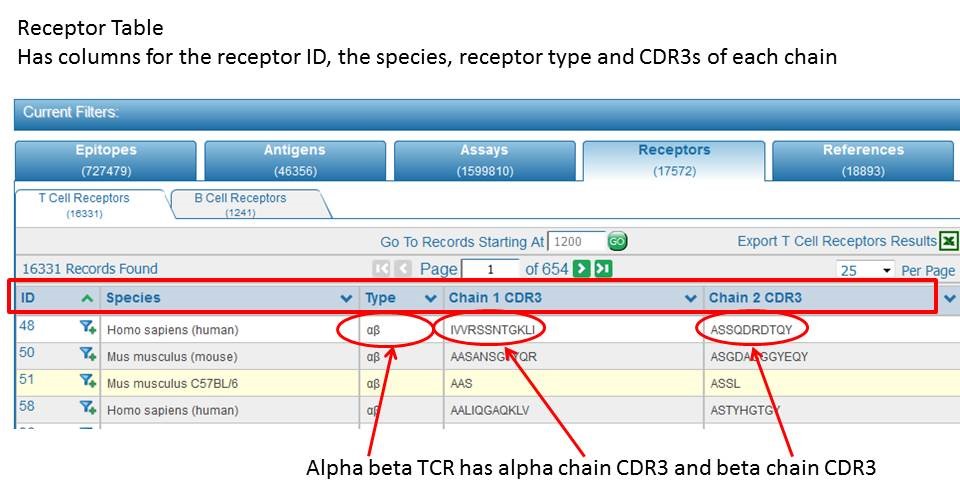Click Export T Cell Receptors Results link
This screenshot has width=960, height=489.
837,241
